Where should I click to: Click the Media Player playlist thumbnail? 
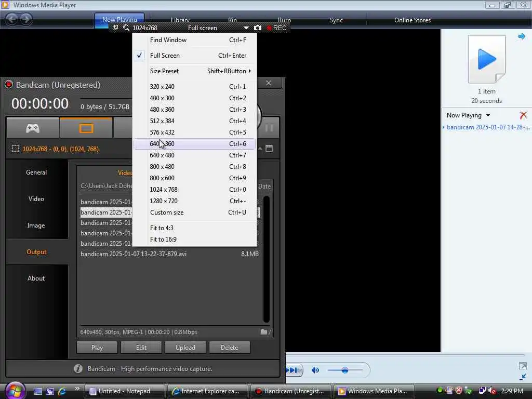486,59
